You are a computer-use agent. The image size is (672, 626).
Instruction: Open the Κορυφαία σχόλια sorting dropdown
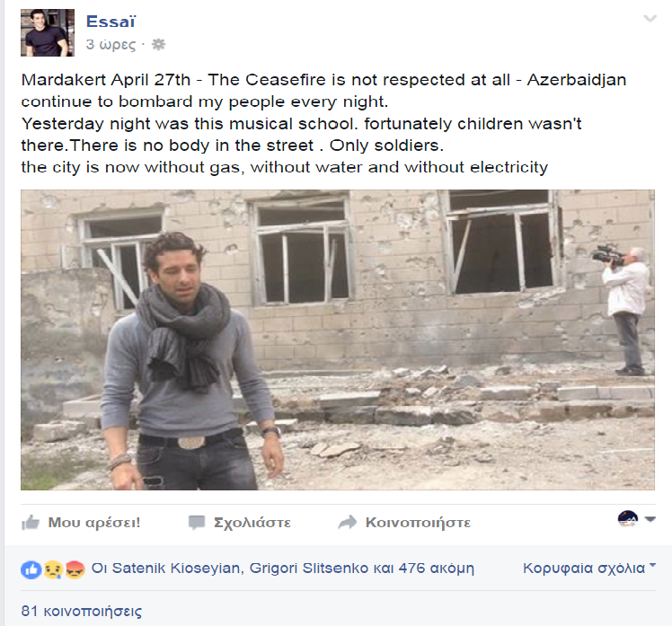click(x=589, y=569)
